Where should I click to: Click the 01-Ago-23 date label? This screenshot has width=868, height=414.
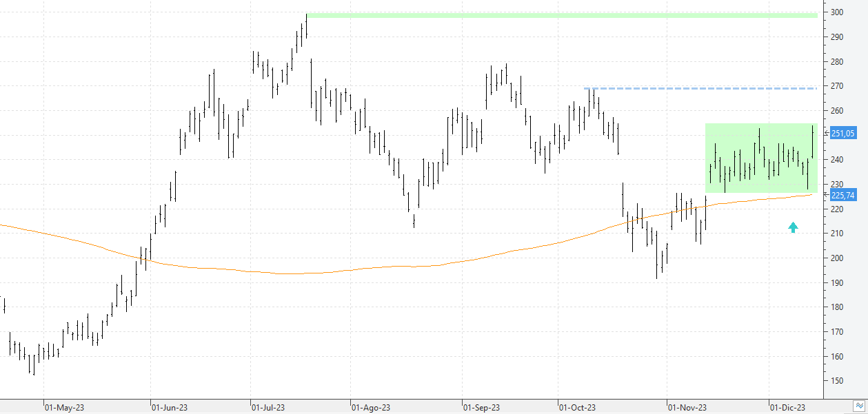[371, 408]
